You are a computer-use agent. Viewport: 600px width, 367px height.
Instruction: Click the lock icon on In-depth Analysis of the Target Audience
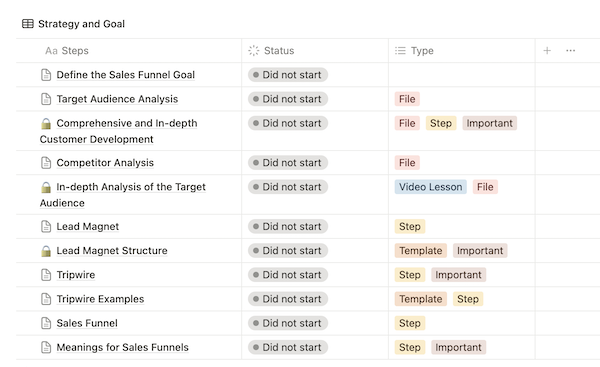click(46, 188)
